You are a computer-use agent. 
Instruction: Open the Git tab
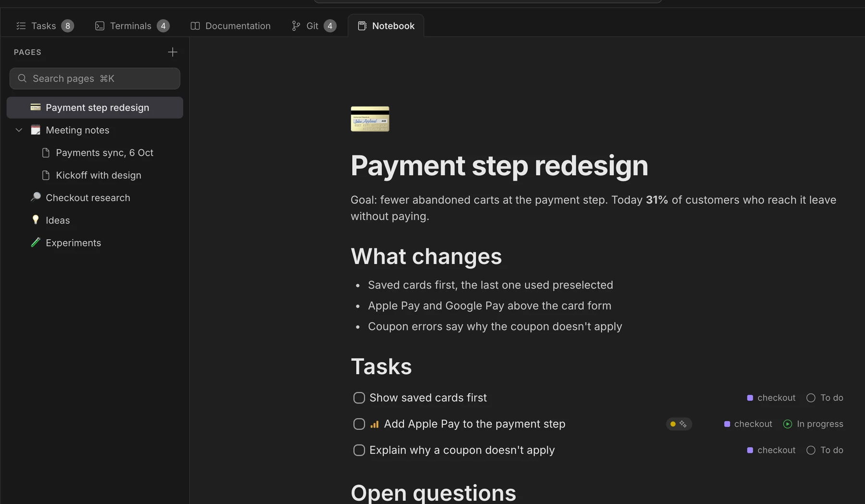(x=313, y=26)
